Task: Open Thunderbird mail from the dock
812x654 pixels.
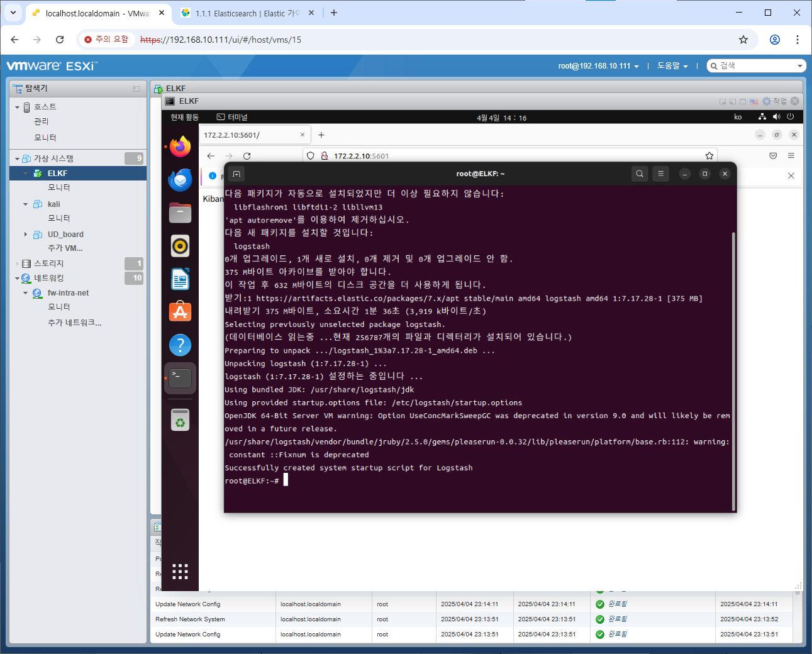Action: click(180, 180)
